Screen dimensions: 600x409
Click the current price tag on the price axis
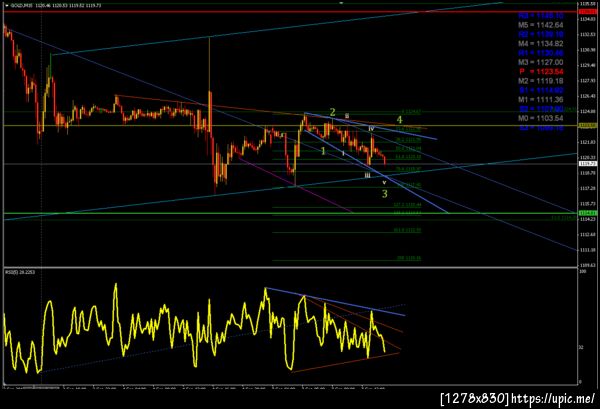pyautogui.click(x=588, y=164)
